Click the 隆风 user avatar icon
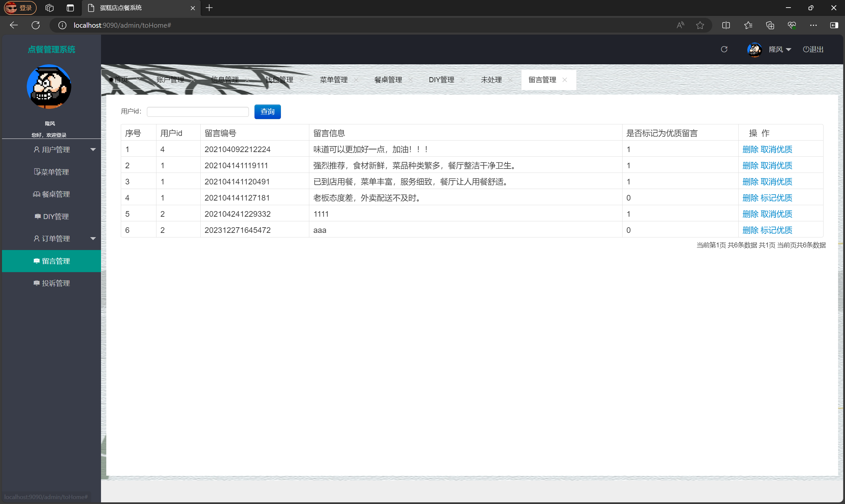This screenshot has height=504, width=845. tap(753, 49)
